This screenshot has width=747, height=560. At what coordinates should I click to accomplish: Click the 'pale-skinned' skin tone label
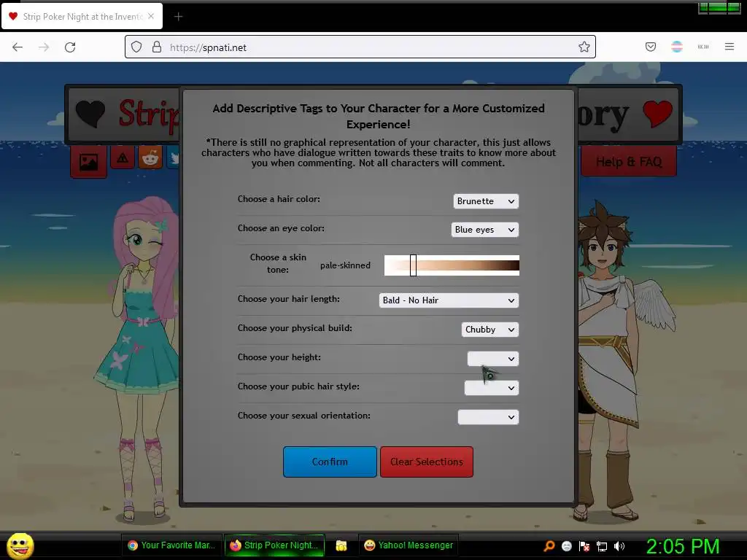click(x=345, y=265)
